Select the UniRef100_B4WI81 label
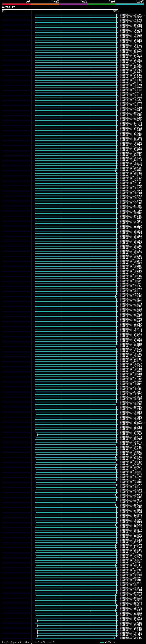The height and width of the screenshot is (644, 146). (131, 482)
